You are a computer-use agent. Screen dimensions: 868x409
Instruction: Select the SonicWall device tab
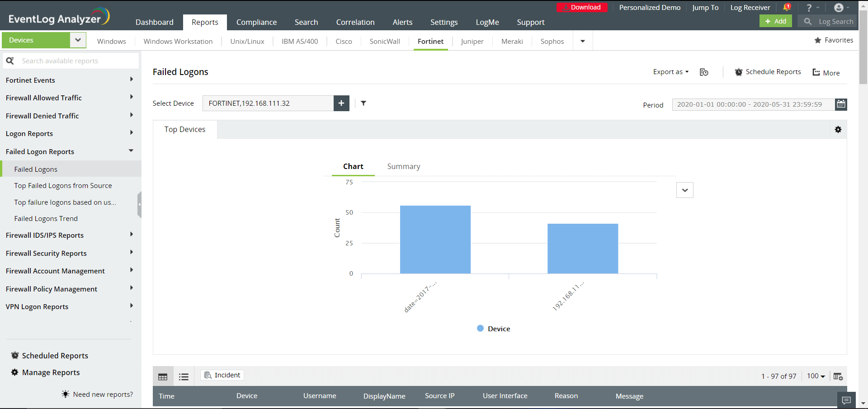[385, 41]
